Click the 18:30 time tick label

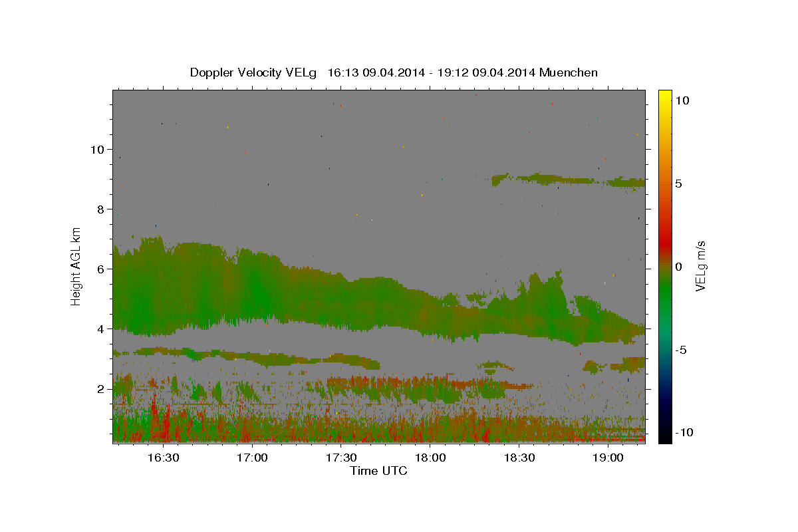point(519,458)
